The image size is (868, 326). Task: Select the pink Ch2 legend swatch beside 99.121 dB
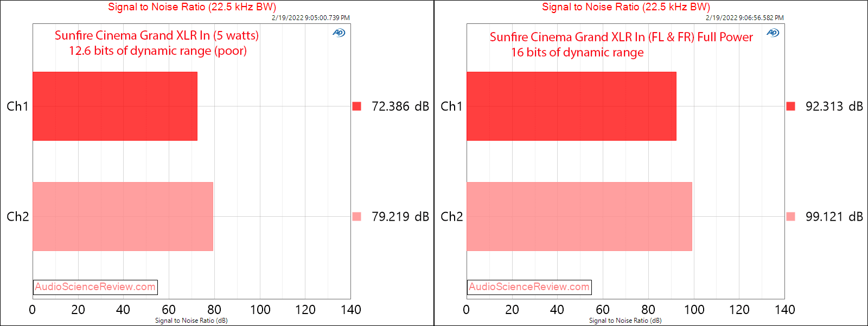(791, 216)
